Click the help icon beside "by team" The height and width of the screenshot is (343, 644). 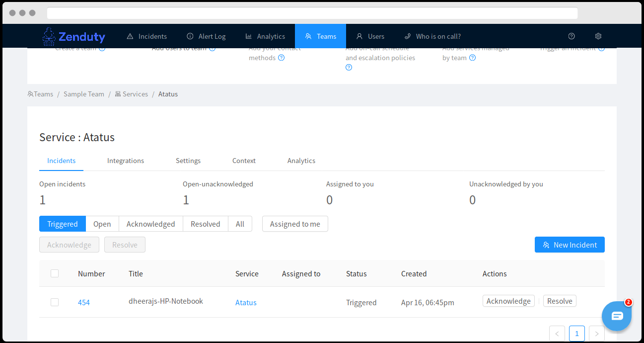(x=473, y=58)
